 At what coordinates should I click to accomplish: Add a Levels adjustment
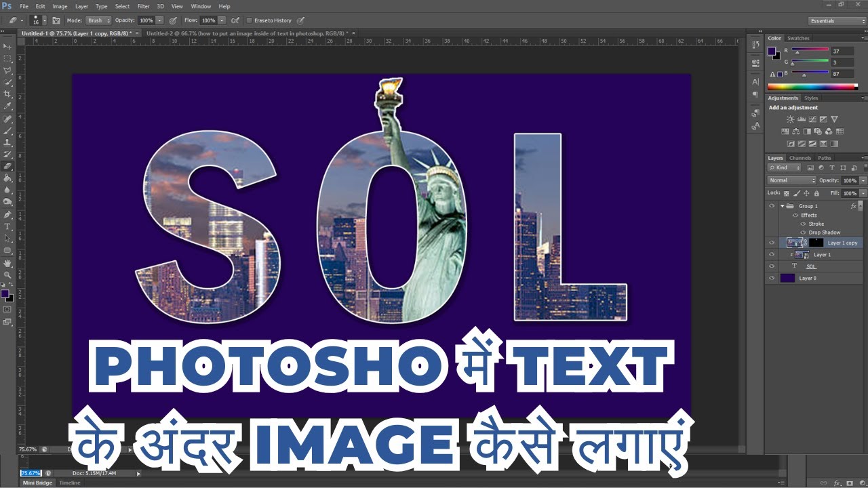[x=802, y=119]
